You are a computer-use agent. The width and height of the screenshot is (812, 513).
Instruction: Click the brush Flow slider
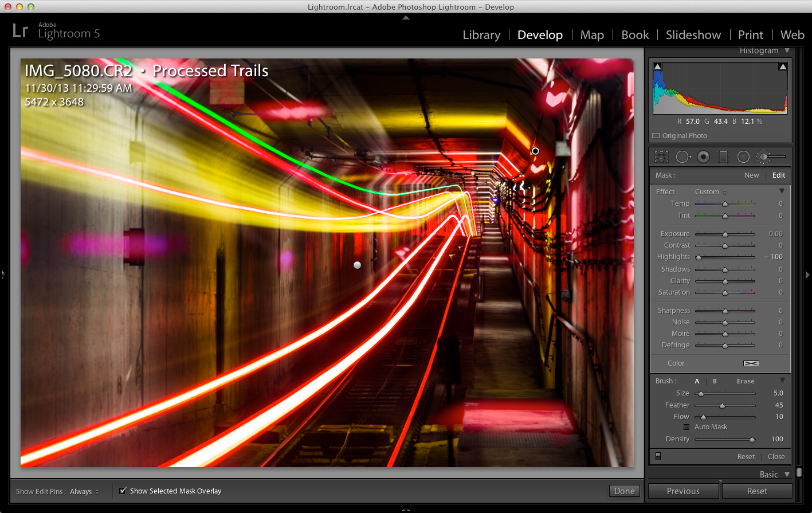click(725, 417)
